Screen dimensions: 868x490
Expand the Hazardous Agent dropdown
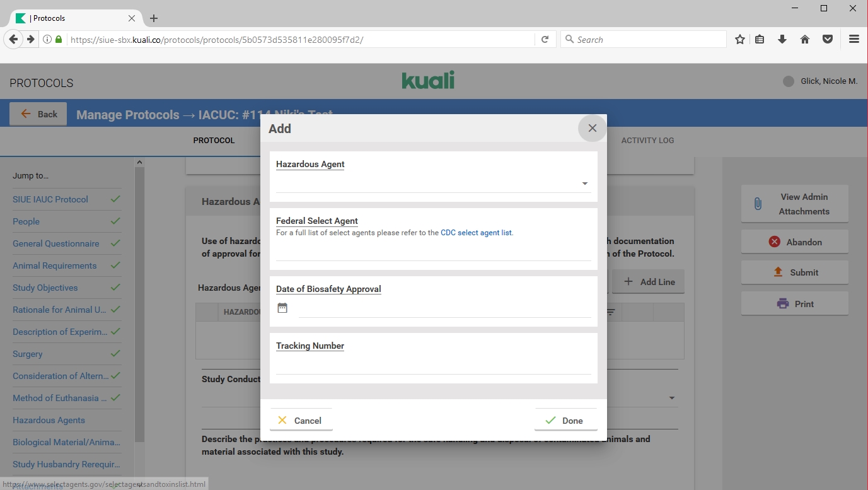click(584, 184)
